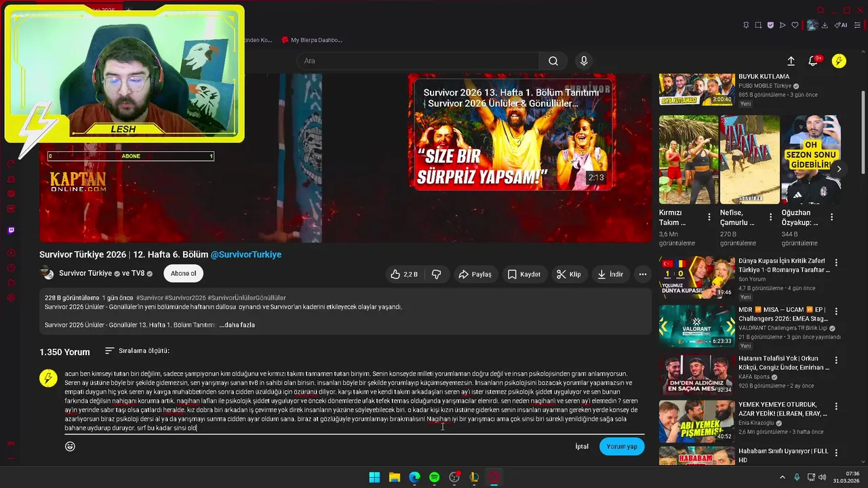Click the Opera pinboard pin icon
The width and height of the screenshot is (868, 488).
point(746,25)
